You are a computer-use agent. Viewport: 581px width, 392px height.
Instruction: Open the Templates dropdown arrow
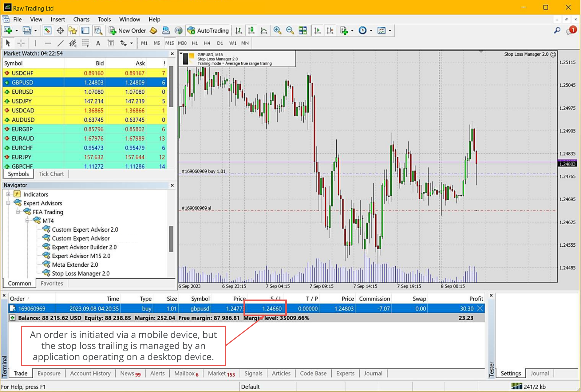click(390, 30)
